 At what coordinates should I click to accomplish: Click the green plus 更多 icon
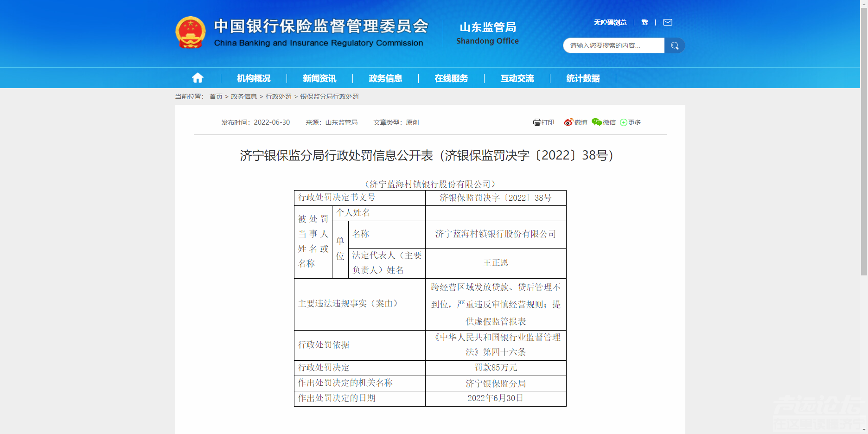point(624,122)
